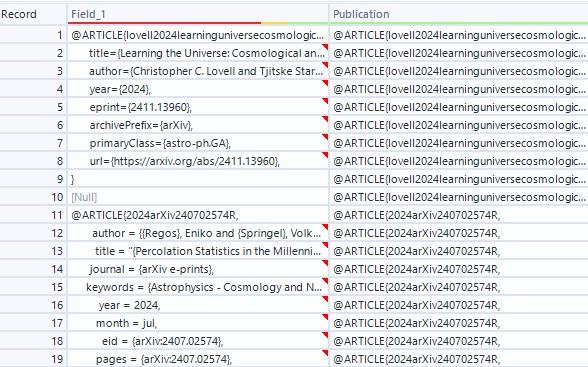Select Field_1 cell '@ARTICLE{lovell2024learninguniversecosmologic...' in record 1
This screenshot has width=588, height=367.
198,35
